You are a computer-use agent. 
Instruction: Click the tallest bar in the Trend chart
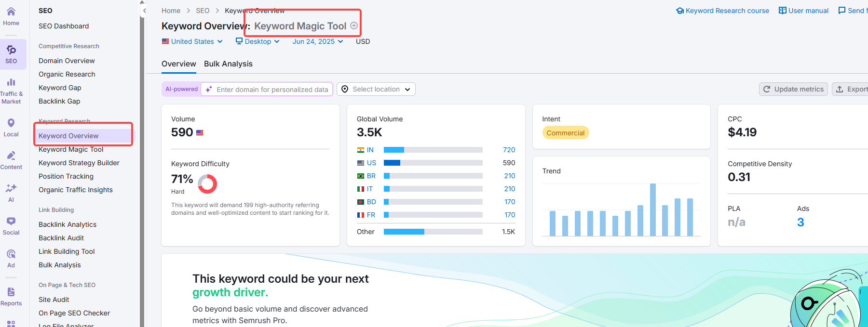pyautogui.click(x=652, y=209)
